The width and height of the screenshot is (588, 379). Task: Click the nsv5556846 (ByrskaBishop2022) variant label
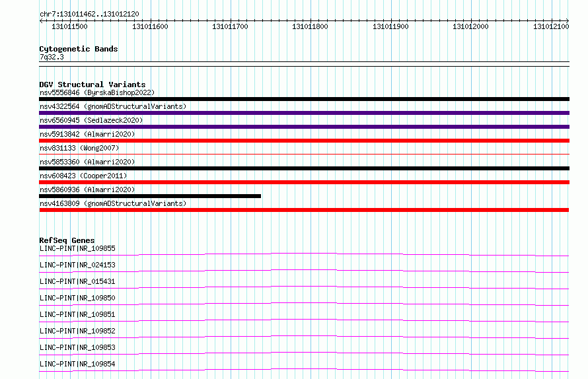click(97, 92)
